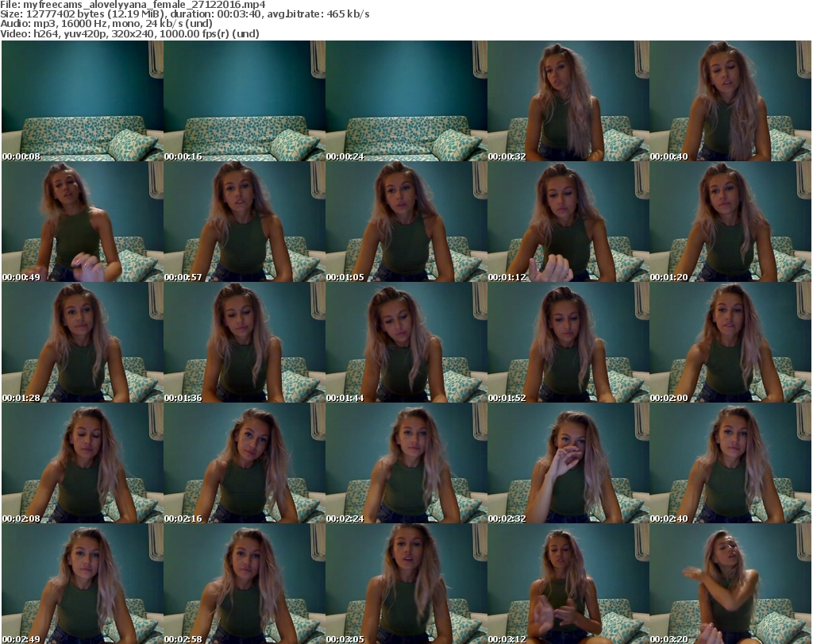Open the thumbnail stamped 00:02:08
Screen dimensions: 813x644
tap(83, 463)
